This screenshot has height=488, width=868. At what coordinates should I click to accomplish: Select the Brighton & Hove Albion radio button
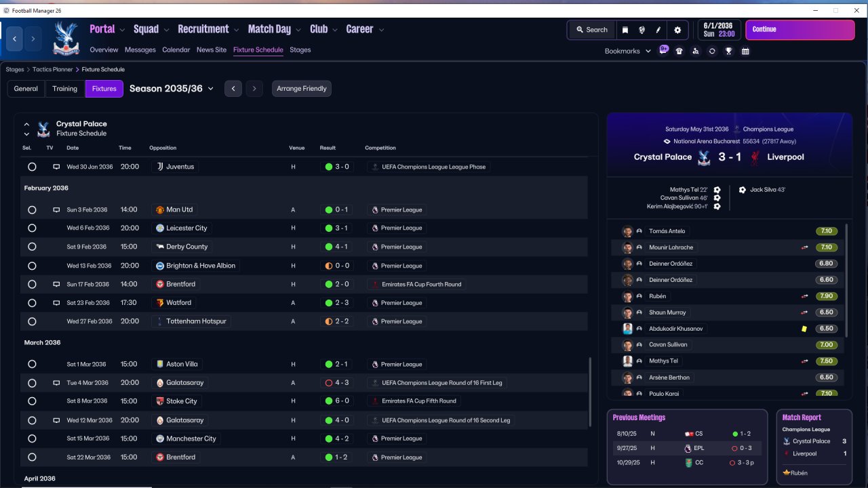(x=32, y=266)
